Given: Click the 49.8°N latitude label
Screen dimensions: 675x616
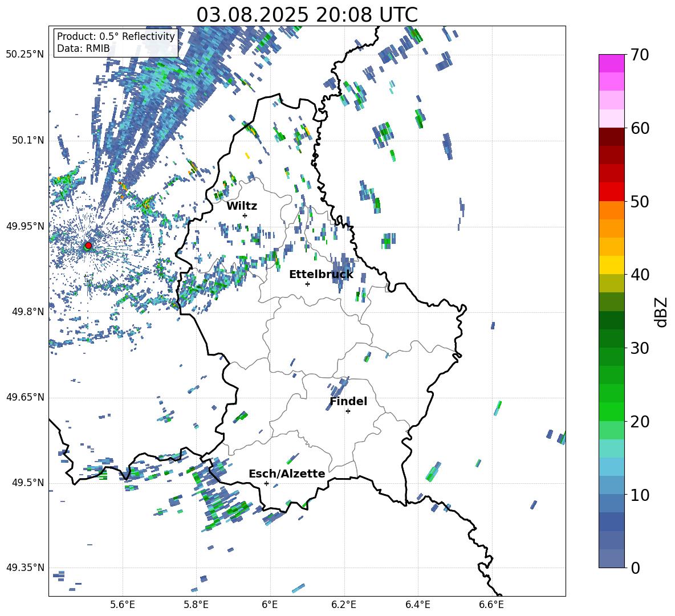Looking at the screenshot, I should [x=29, y=312].
